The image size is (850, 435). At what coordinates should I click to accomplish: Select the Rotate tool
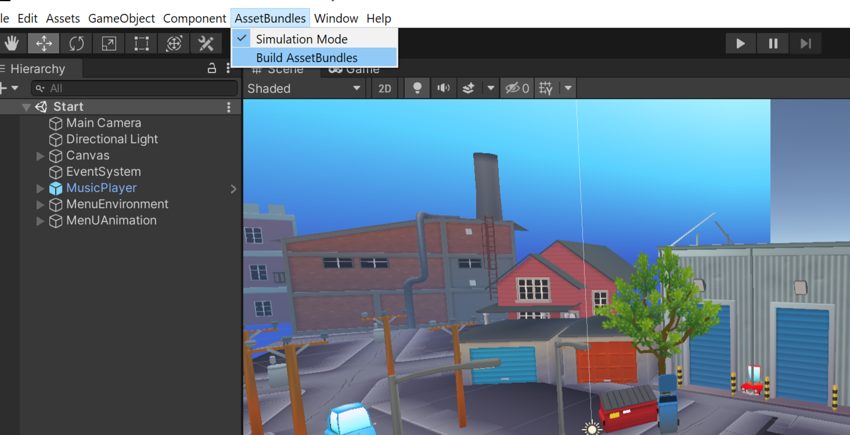(x=76, y=43)
